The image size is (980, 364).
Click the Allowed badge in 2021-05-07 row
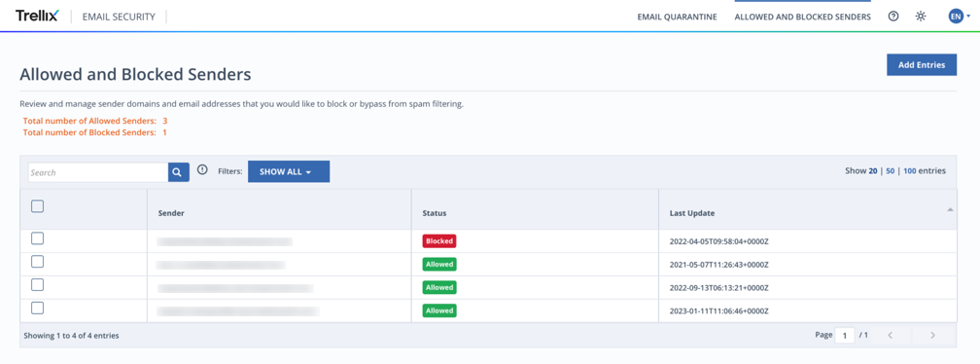439,264
